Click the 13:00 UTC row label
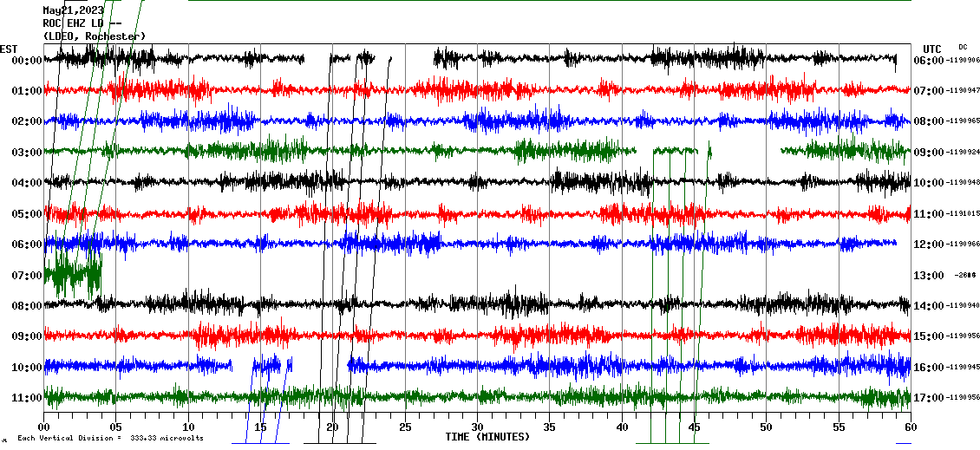The width and height of the screenshot is (980, 450). pyautogui.click(x=929, y=276)
